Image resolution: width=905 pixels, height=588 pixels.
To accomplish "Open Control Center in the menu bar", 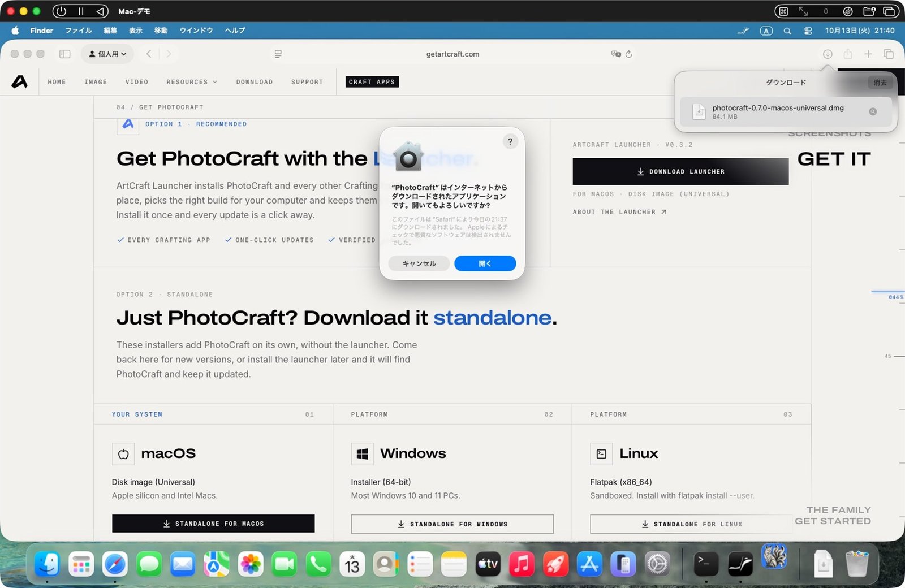I will [x=808, y=31].
